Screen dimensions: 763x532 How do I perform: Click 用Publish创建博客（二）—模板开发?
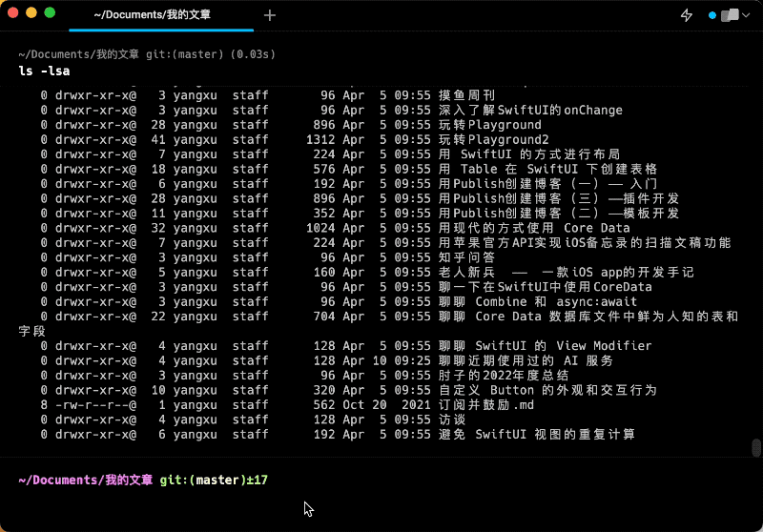559,213
